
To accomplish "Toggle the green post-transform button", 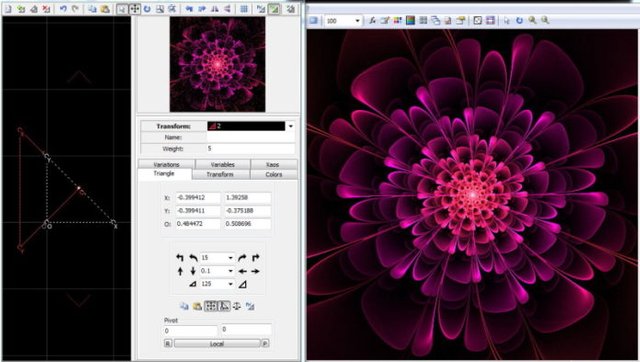I will coord(274,9).
